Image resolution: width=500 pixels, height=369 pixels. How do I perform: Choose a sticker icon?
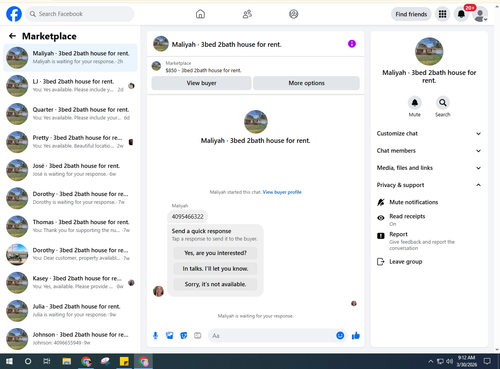[x=184, y=336]
